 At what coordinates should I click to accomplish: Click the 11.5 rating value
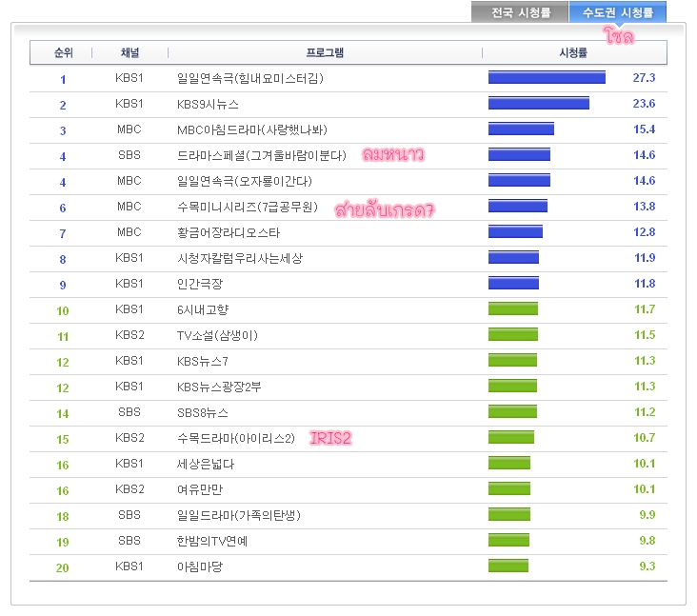(645, 335)
